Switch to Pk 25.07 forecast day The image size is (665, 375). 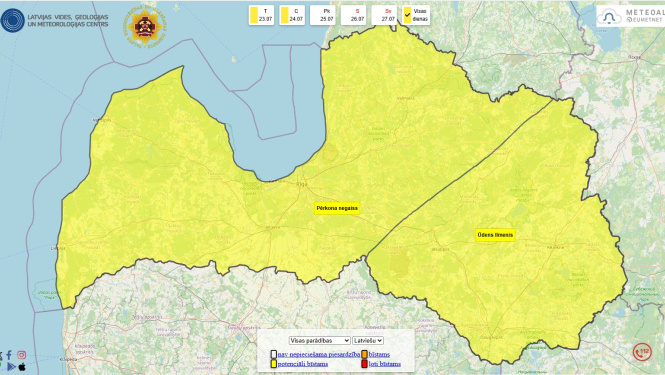[x=322, y=15]
